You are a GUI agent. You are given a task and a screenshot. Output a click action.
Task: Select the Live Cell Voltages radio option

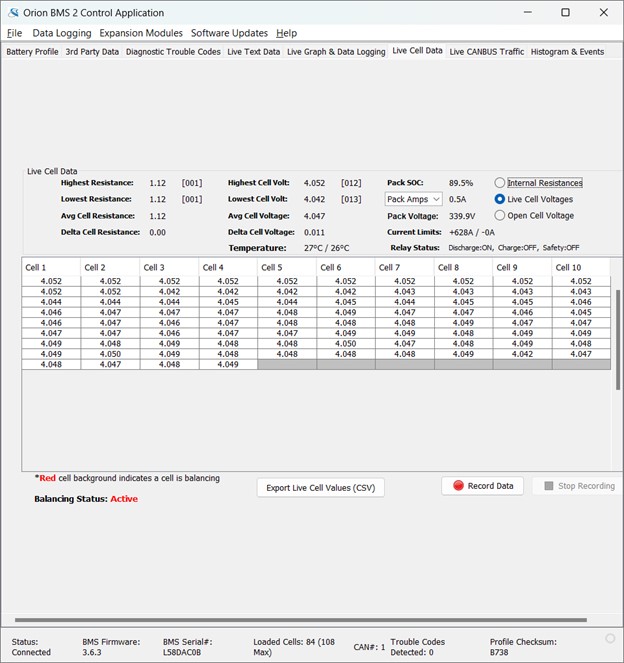500,199
